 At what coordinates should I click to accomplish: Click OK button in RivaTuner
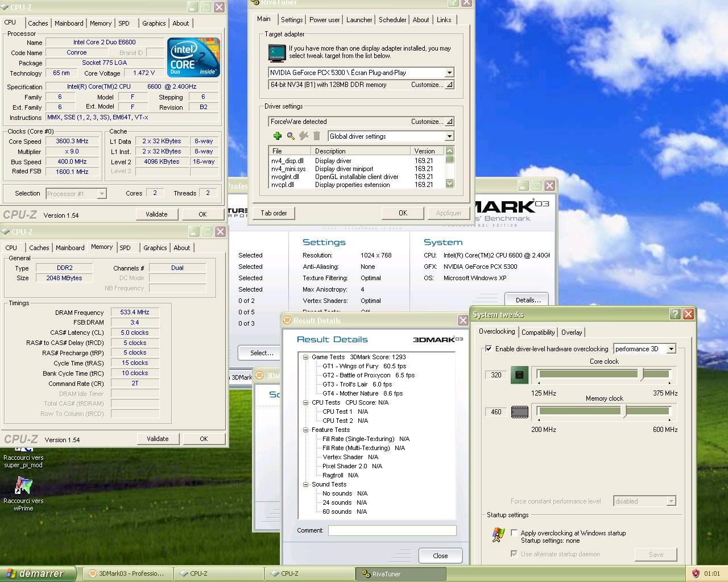pyautogui.click(x=403, y=213)
